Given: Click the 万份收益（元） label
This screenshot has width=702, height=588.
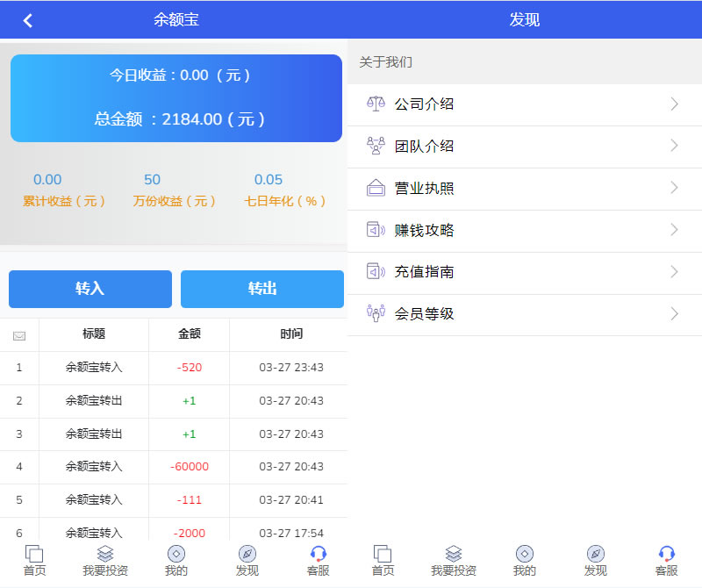Looking at the screenshot, I should (174, 201).
